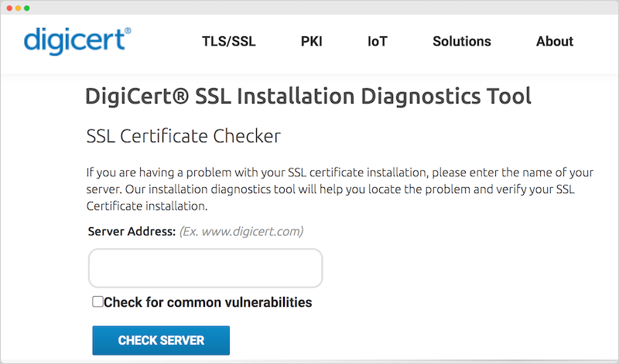619x364 pixels.
Task: Open the PKI navigation item
Action: click(x=312, y=42)
